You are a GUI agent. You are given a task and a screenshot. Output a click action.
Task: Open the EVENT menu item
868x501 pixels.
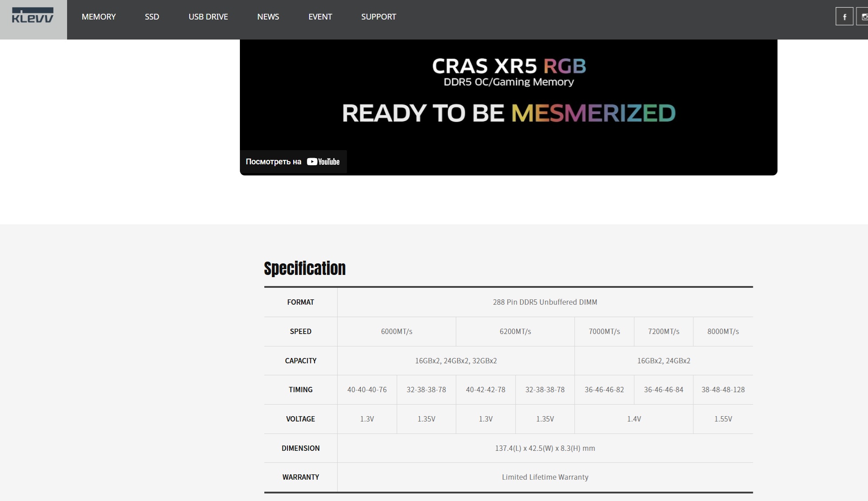pyautogui.click(x=320, y=17)
